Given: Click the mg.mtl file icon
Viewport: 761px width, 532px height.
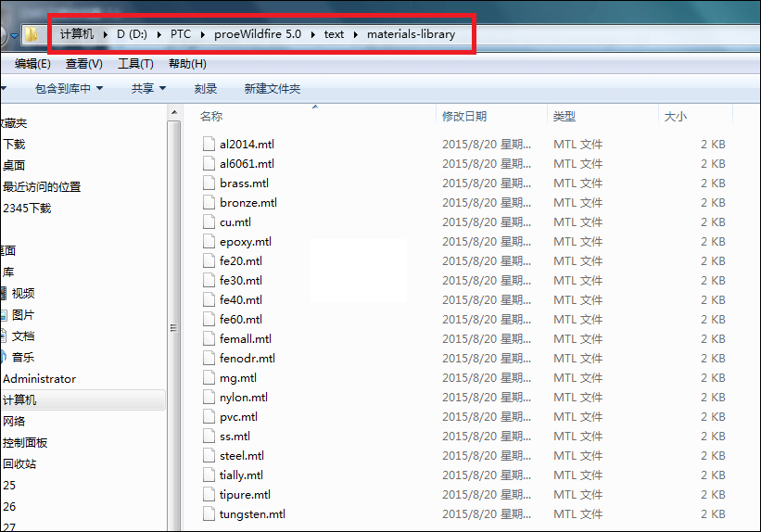Looking at the screenshot, I should [x=209, y=377].
